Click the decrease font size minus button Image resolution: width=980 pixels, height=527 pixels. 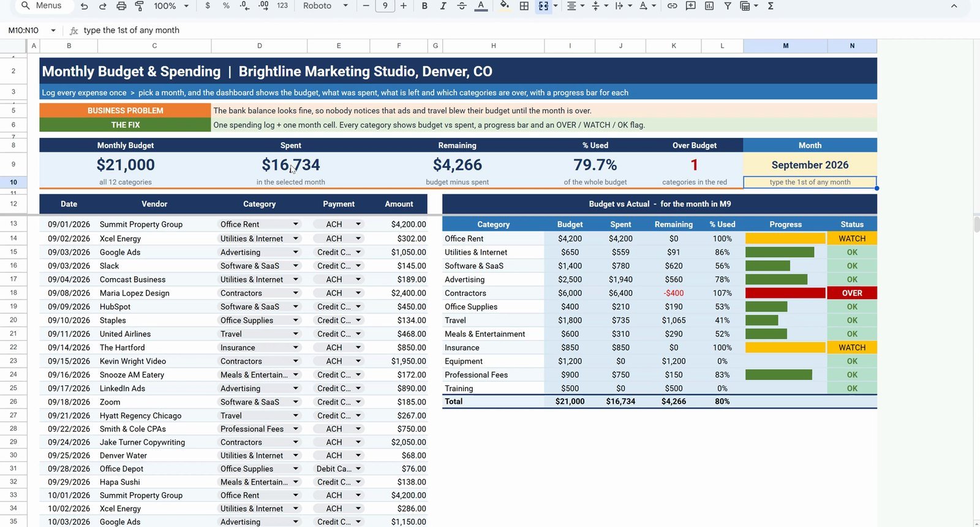[x=366, y=6]
